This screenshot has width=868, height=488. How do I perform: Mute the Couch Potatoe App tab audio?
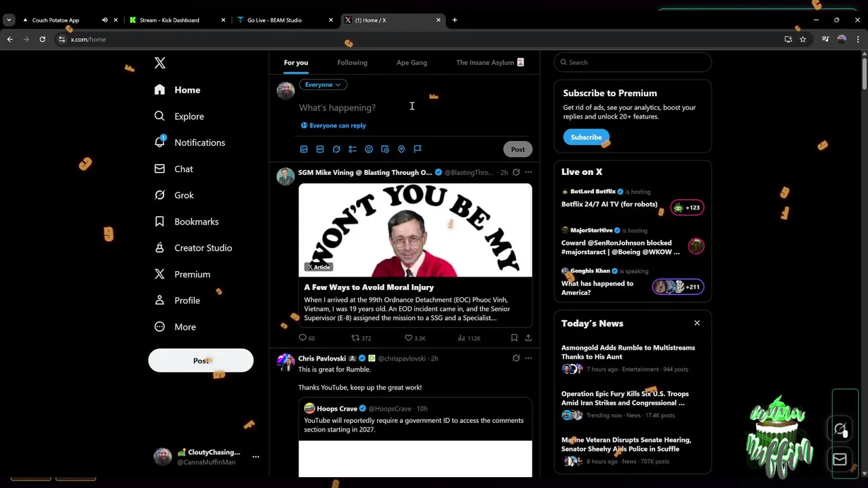point(104,20)
